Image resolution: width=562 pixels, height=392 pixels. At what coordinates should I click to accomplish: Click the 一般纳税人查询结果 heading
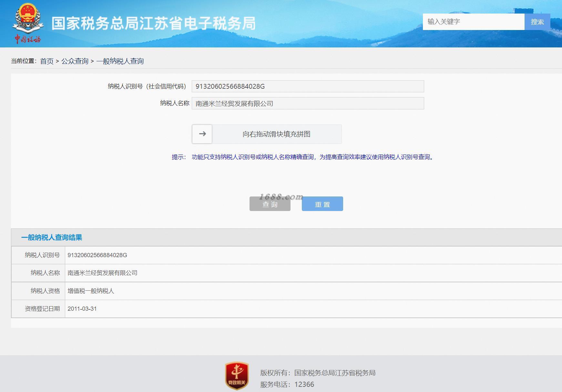pyautogui.click(x=52, y=237)
